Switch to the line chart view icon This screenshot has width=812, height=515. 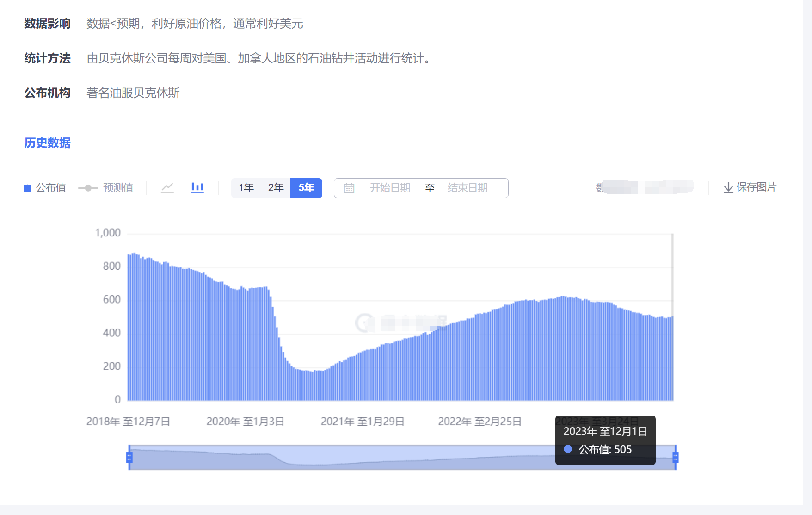[x=167, y=188]
